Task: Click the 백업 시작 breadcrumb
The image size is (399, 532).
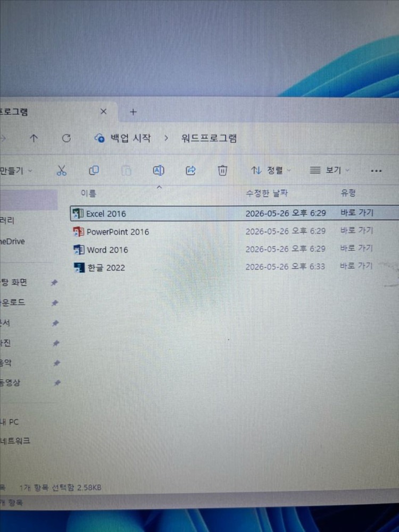Action: (130, 138)
